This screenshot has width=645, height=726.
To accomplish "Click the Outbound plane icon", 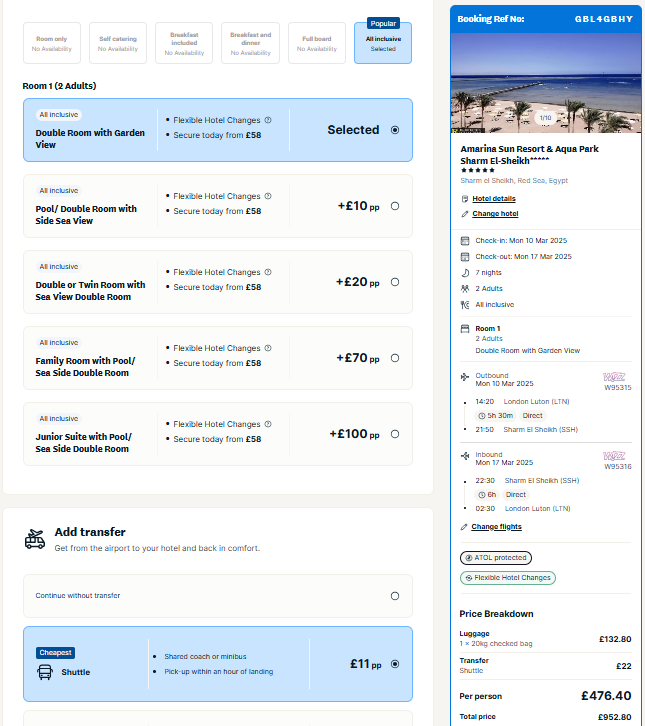I will [x=465, y=377].
